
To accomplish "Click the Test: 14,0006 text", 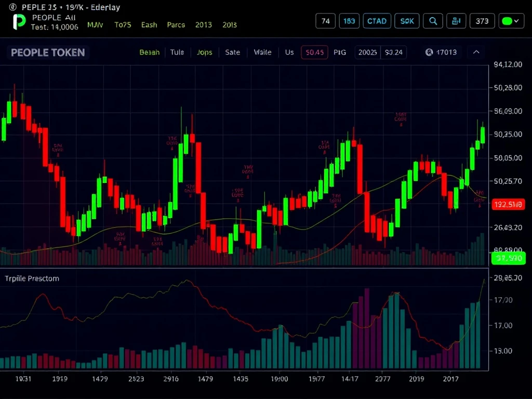I will coord(55,27).
